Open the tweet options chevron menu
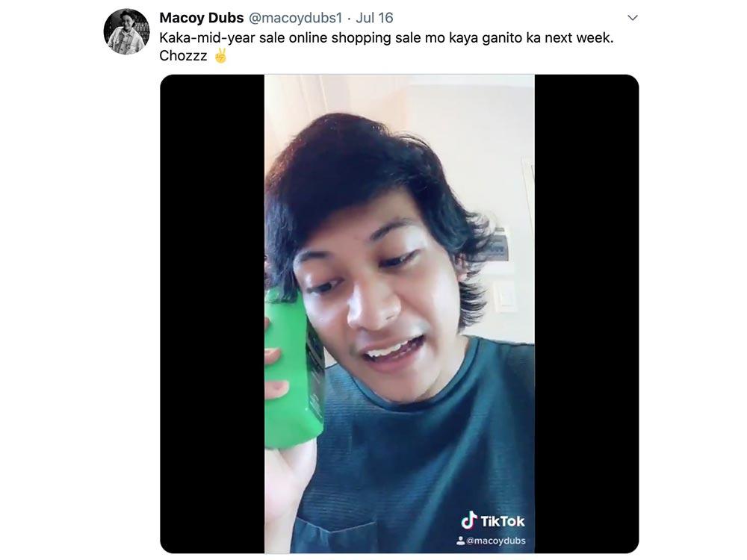The width and height of the screenshot is (747, 560). (x=632, y=18)
